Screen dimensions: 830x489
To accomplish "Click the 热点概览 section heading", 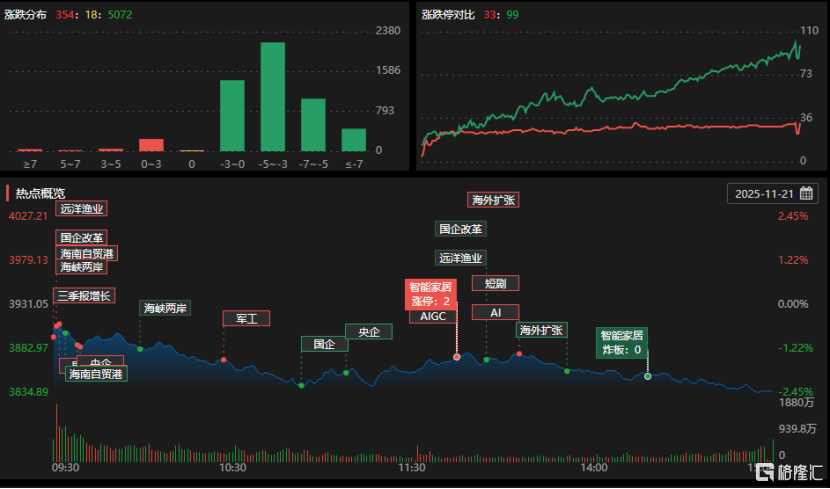I will coord(40,193).
